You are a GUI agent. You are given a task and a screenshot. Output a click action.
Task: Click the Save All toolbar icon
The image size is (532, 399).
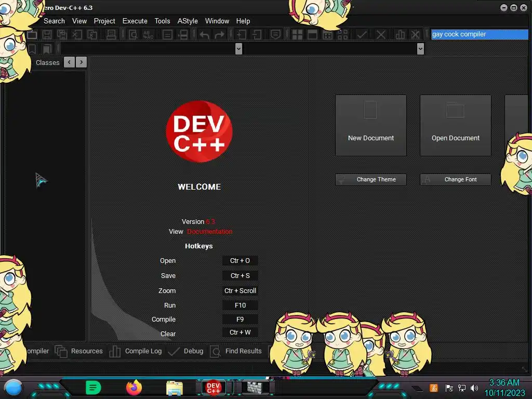(x=62, y=35)
